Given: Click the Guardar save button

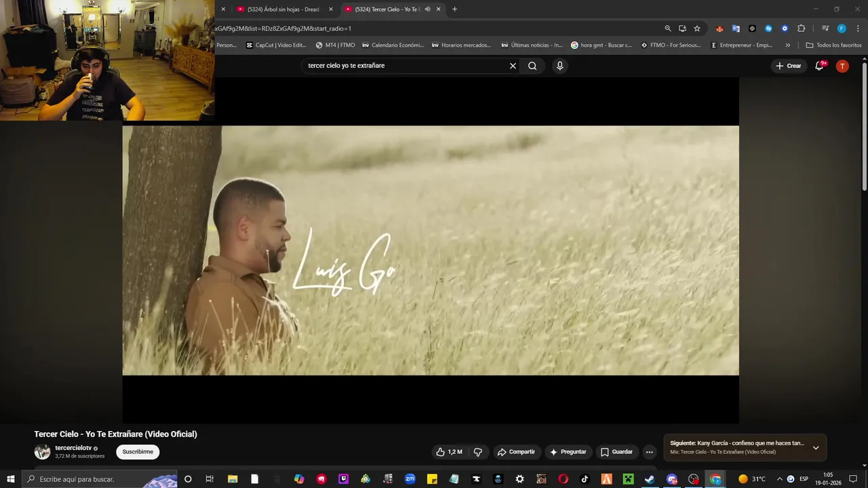Looking at the screenshot, I should coord(616,452).
